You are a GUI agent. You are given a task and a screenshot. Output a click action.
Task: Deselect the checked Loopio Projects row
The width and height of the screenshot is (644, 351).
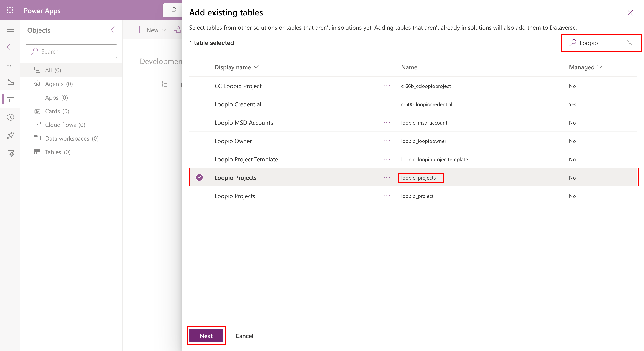[199, 177]
